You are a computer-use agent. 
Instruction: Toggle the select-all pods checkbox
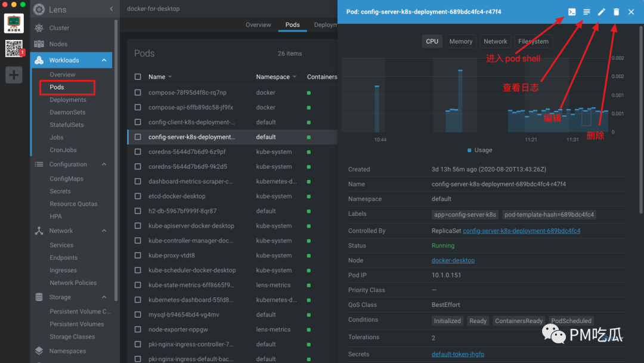tap(138, 77)
